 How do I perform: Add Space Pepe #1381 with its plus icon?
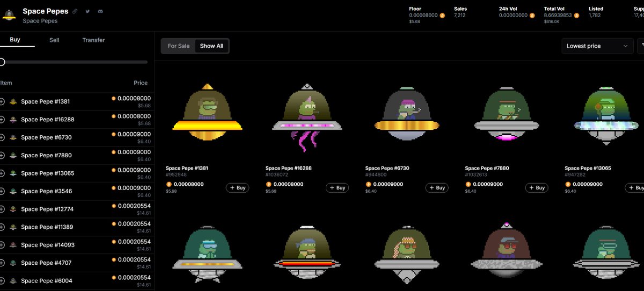pyautogui.click(x=2, y=101)
